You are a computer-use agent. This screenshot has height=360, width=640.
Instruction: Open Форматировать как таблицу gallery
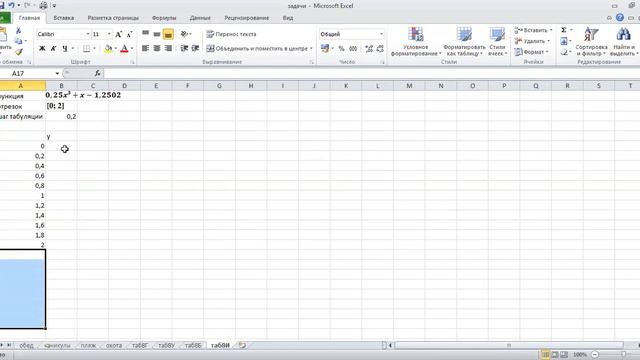pos(464,42)
